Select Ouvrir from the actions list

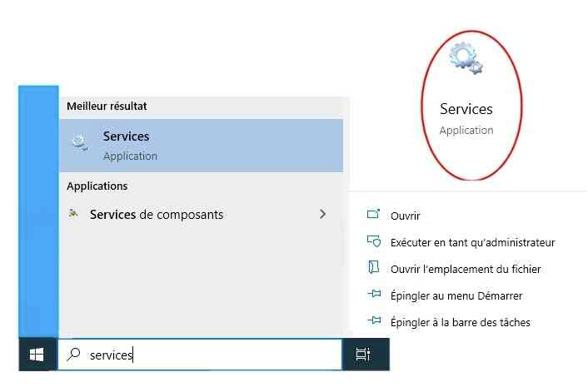(x=405, y=216)
